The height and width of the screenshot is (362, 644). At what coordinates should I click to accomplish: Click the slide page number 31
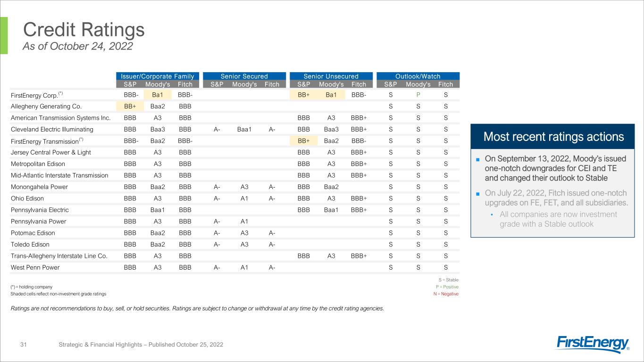click(24, 345)
